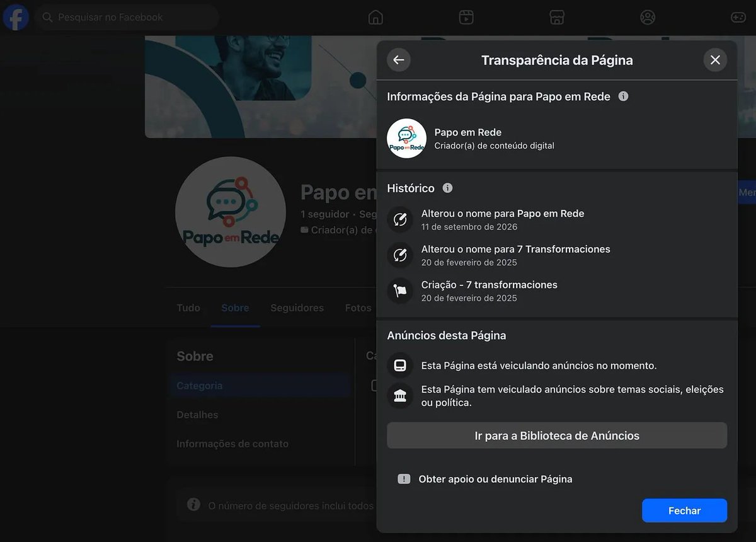The image size is (756, 542).
Task: Open the Marketplace icon in top navigation
Action: 557,17
